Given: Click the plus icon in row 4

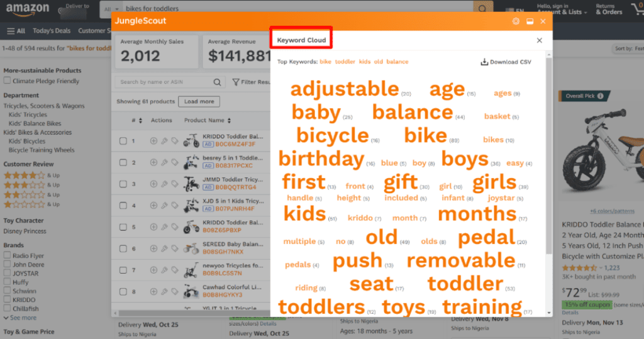Looking at the screenshot, I should [153, 206].
